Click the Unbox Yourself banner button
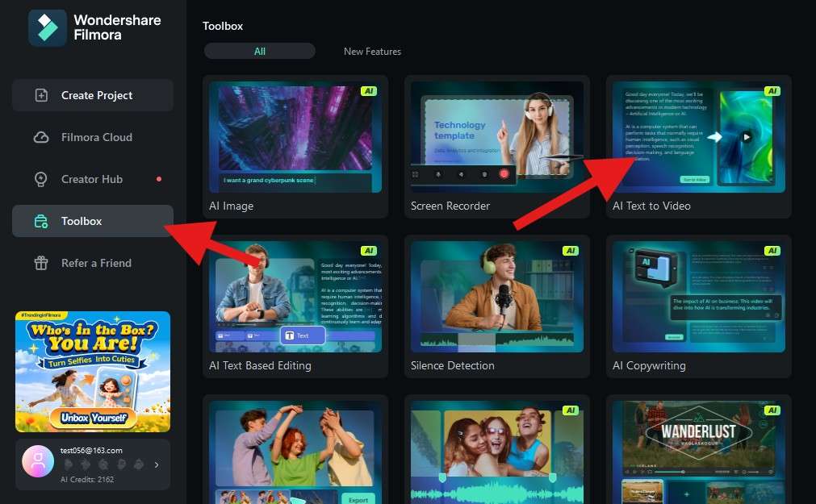Viewport: 816px width, 504px height. pos(94,419)
